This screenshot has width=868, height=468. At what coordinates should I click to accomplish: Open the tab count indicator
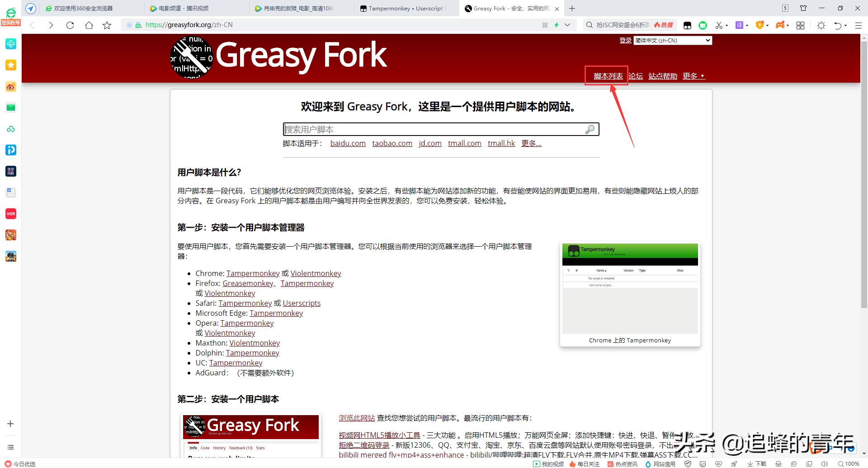785,8
